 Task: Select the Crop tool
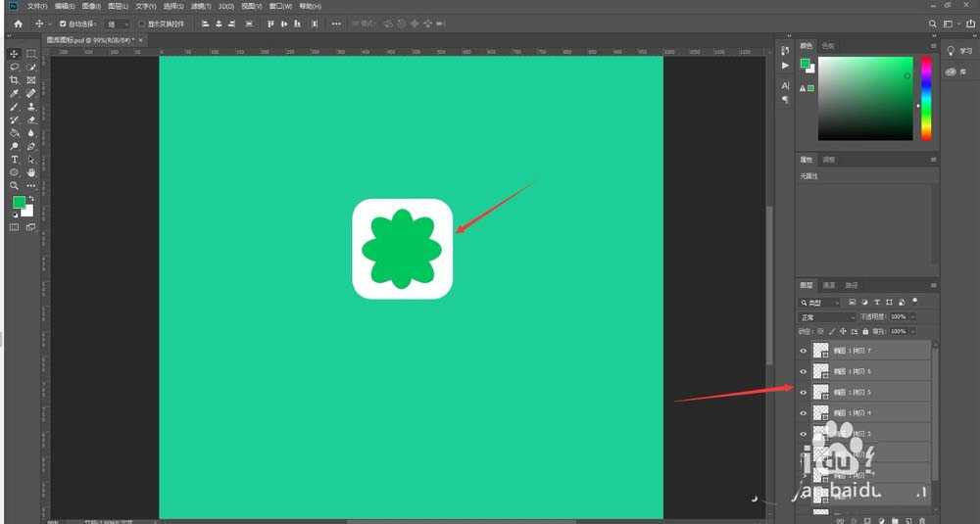pos(15,80)
